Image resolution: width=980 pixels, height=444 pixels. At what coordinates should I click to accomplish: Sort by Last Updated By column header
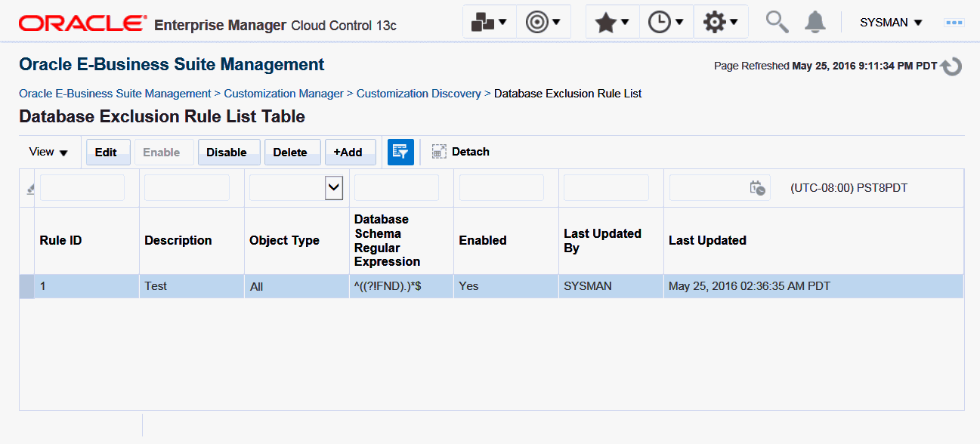click(x=611, y=240)
